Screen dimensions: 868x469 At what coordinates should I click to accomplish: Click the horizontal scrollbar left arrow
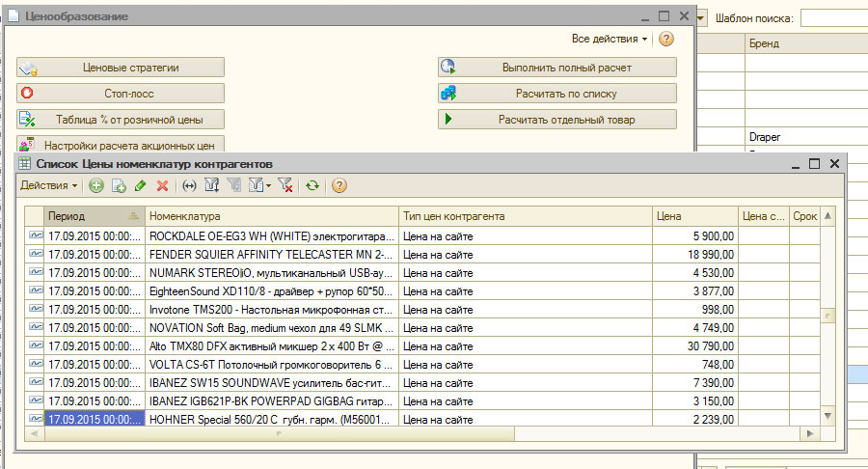pyautogui.click(x=35, y=433)
